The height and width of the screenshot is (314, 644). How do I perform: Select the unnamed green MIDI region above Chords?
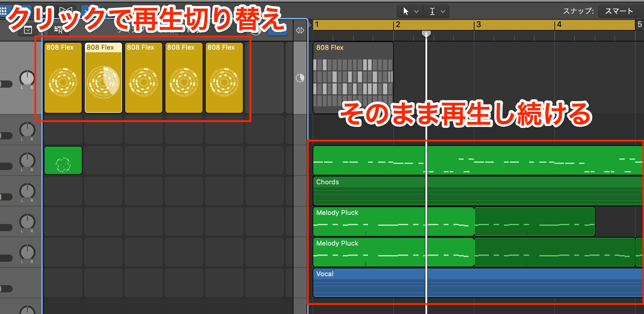pos(478,160)
